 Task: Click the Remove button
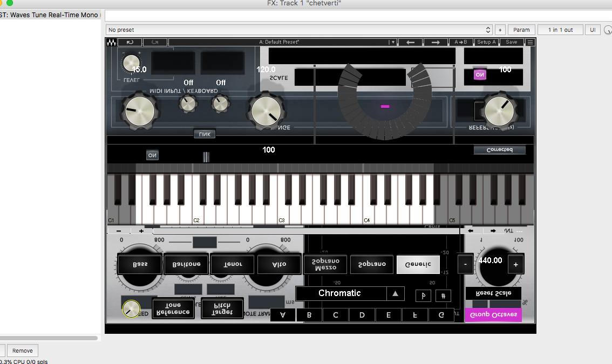tap(22, 351)
